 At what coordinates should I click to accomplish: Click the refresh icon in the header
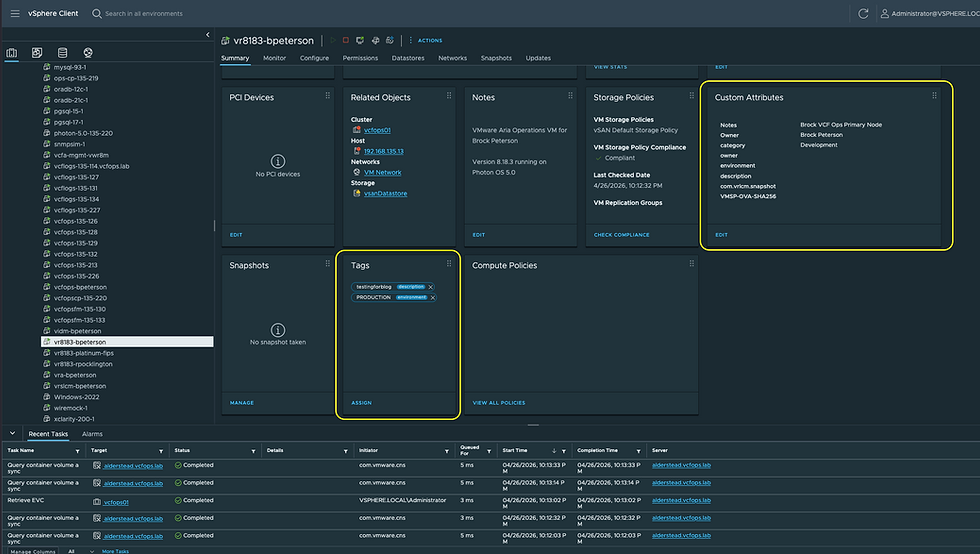click(x=863, y=13)
